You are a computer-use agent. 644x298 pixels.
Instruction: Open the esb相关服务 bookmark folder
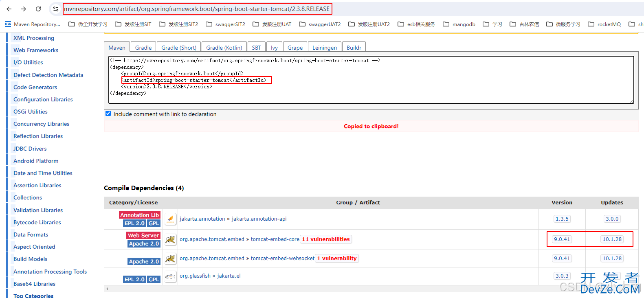[416, 24]
